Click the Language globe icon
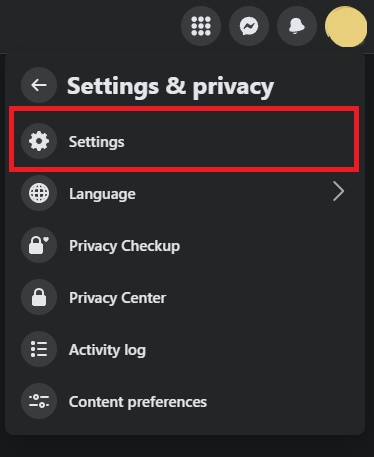 (x=39, y=193)
